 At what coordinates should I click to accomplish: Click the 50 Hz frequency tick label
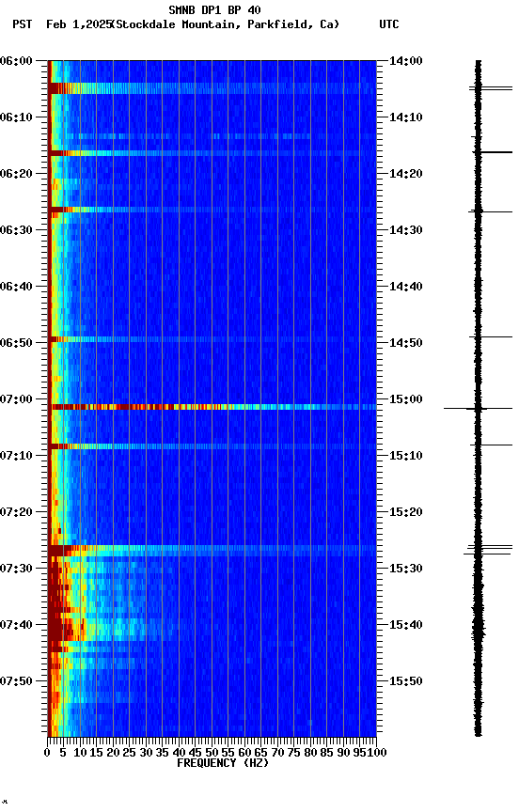[x=212, y=753]
